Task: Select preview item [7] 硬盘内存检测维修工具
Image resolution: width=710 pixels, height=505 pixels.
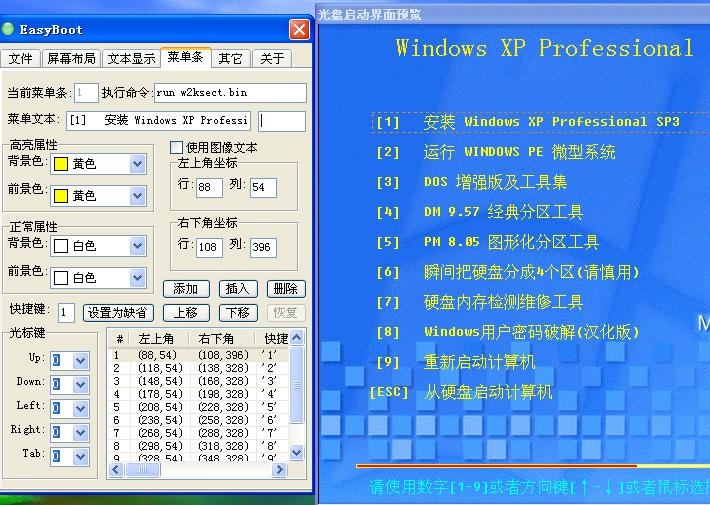Action: [480, 302]
